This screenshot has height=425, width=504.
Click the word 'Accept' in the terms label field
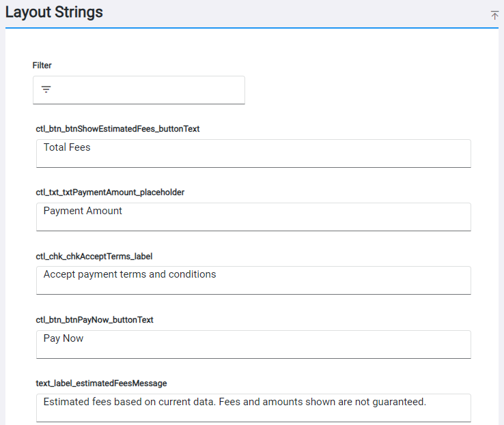[x=59, y=274]
